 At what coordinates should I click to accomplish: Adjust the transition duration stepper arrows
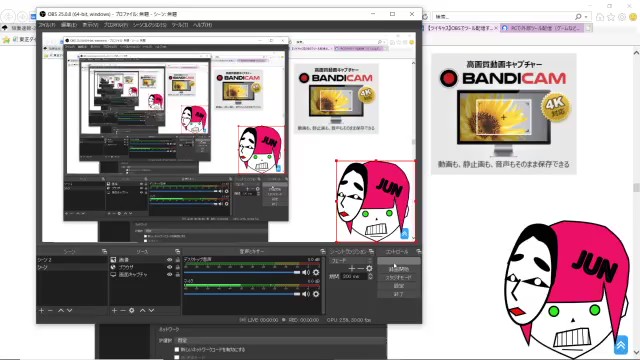[370, 276]
